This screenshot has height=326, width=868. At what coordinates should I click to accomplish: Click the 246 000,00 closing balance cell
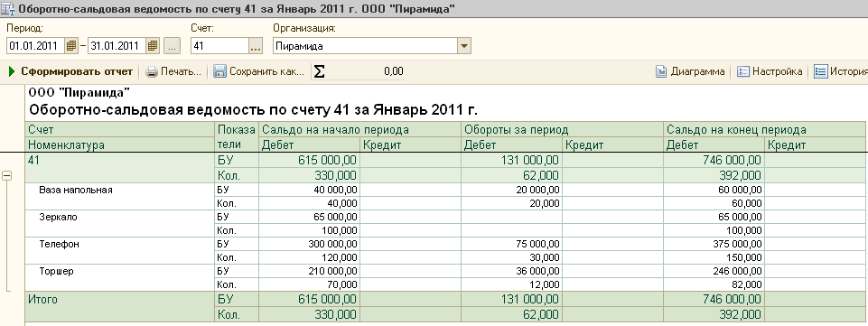(714, 272)
